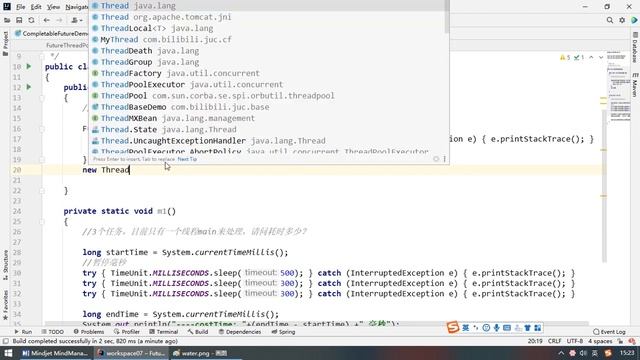Toggle code fold at line 22
Screen dimensions: 640x360
pyautogui.click(x=42, y=191)
